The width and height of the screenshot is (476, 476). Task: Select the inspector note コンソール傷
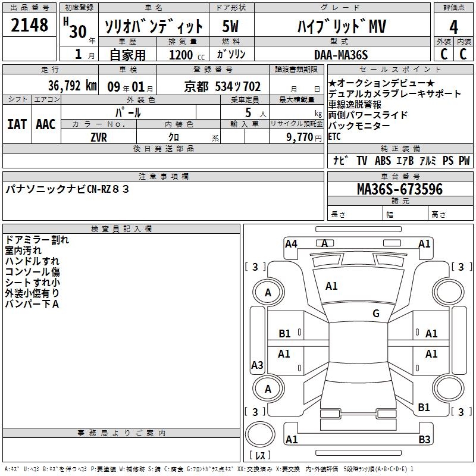point(33,272)
